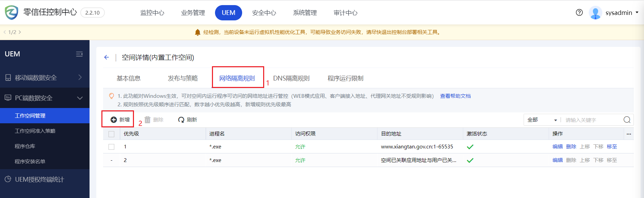
Task: Toggle the select-all checkbox in header
Action: pyautogui.click(x=111, y=134)
